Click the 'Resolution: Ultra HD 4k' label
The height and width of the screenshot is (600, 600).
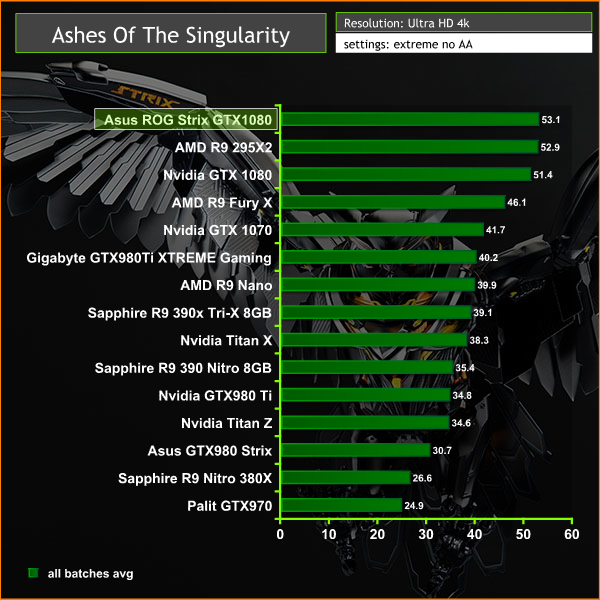click(406, 23)
